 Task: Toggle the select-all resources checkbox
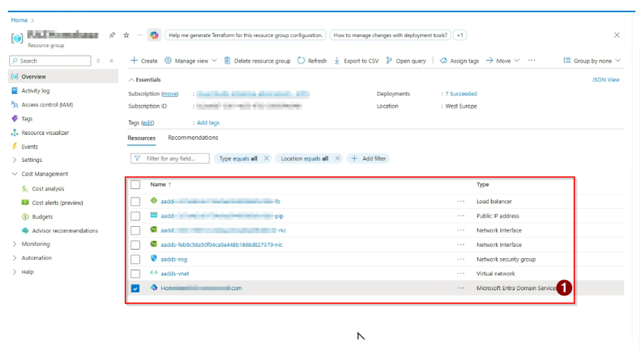pos(135,185)
